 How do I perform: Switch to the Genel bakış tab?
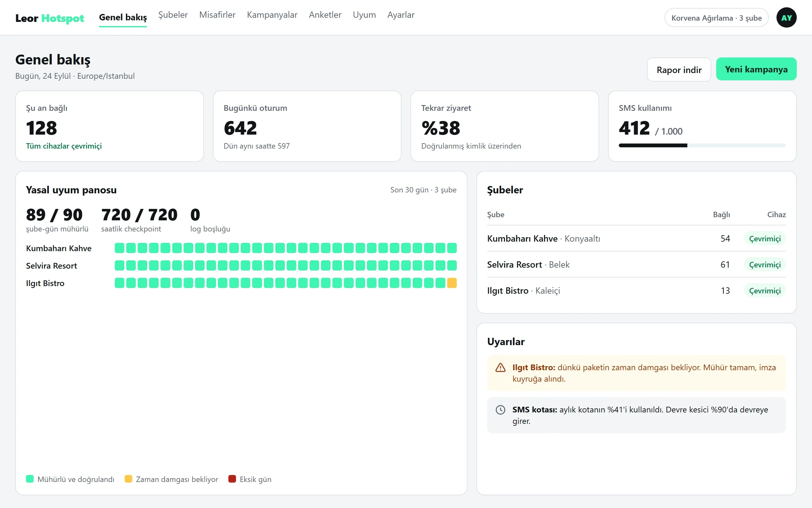(x=123, y=17)
